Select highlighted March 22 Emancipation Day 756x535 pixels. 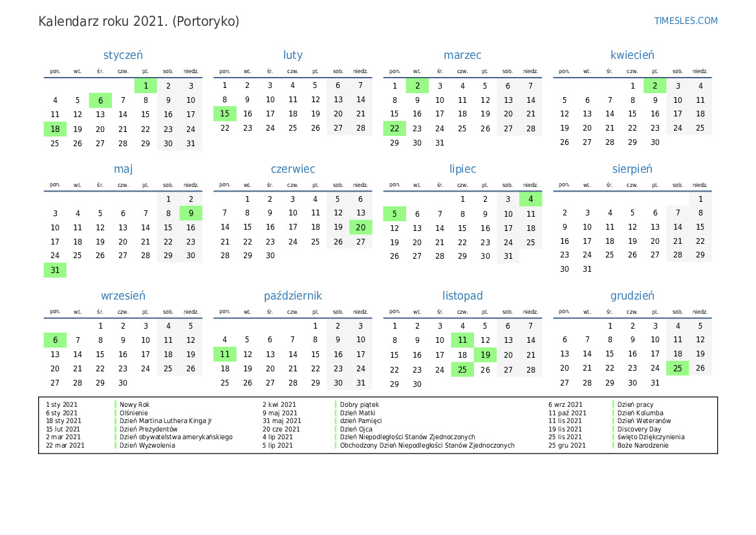point(394,128)
